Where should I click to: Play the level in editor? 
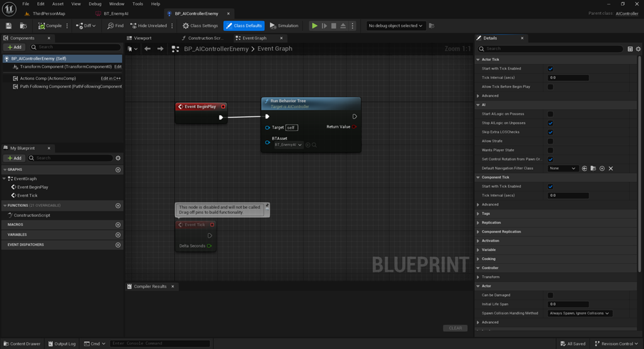pyautogui.click(x=314, y=26)
